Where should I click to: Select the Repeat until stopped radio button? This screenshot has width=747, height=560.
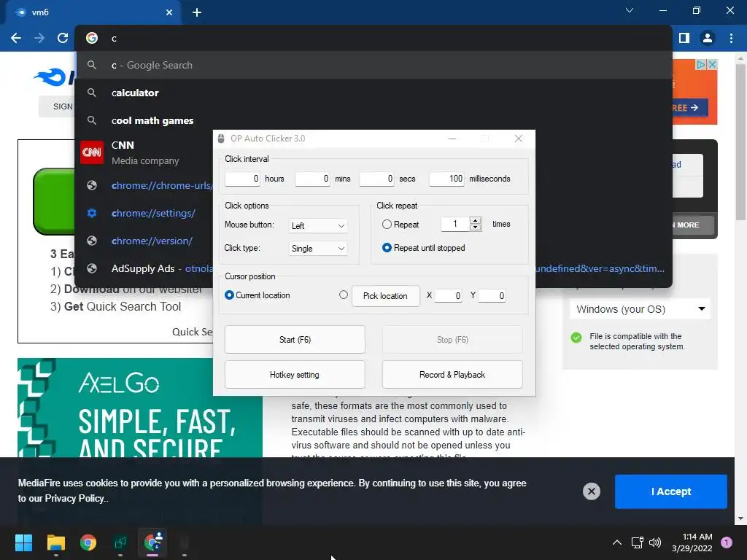(x=387, y=248)
